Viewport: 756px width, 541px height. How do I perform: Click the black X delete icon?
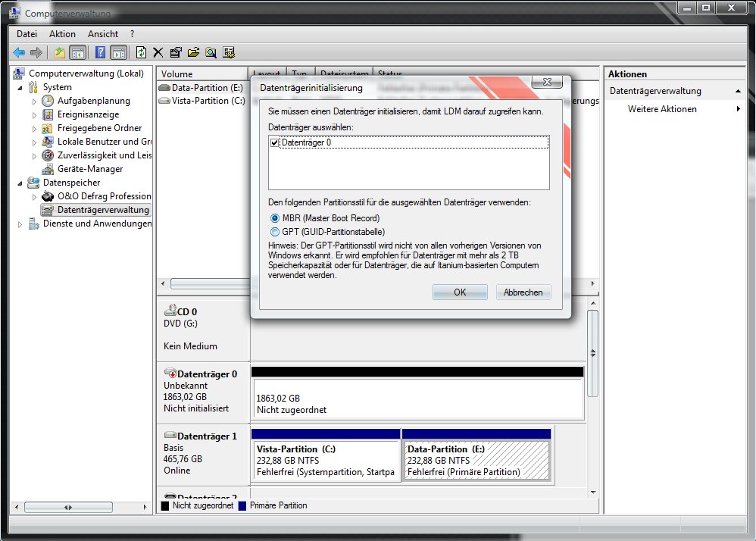click(x=158, y=52)
